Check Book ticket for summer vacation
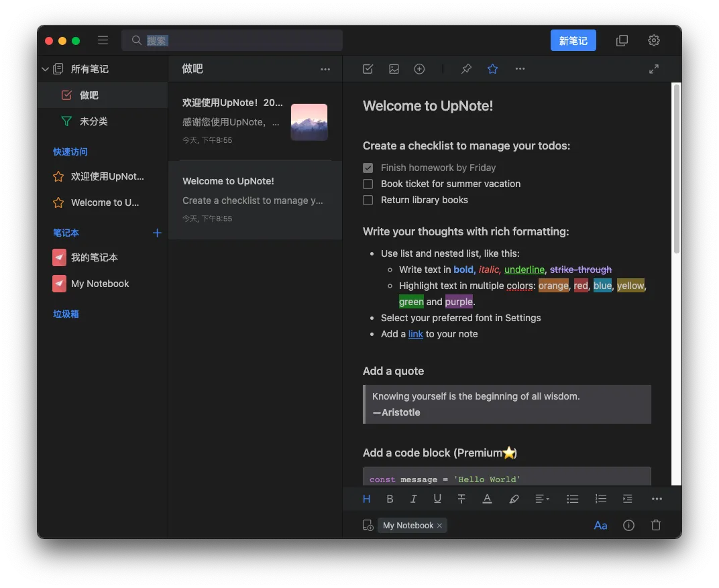Screen dimensions: 719x588 point(368,184)
